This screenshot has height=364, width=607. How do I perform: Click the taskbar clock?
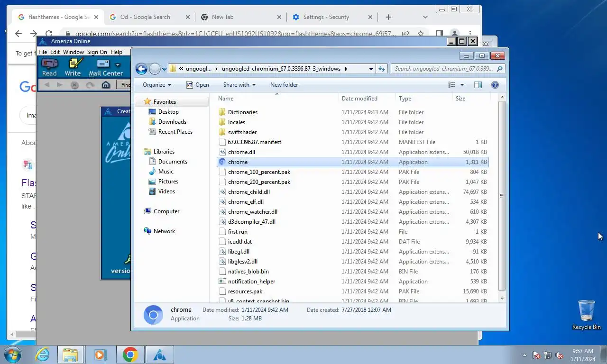click(x=583, y=355)
